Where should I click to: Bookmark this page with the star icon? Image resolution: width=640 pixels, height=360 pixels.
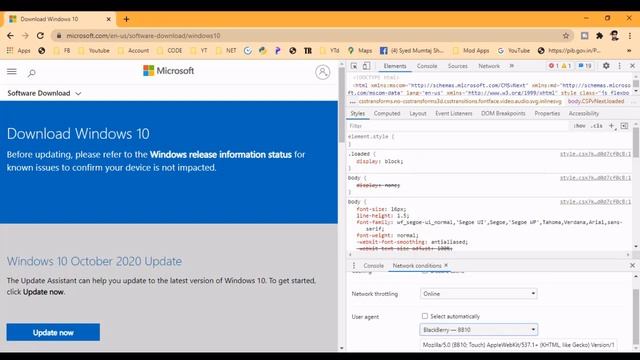(x=566, y=36)
